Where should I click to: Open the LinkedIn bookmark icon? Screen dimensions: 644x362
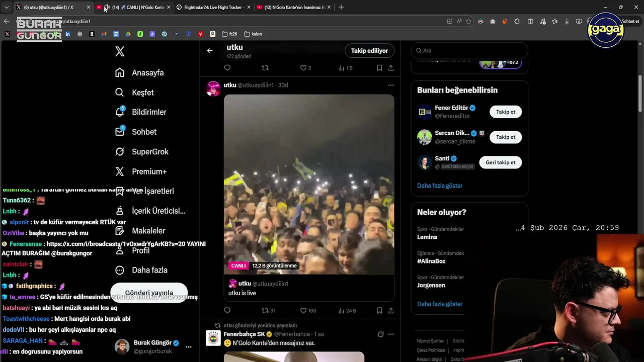67,34
